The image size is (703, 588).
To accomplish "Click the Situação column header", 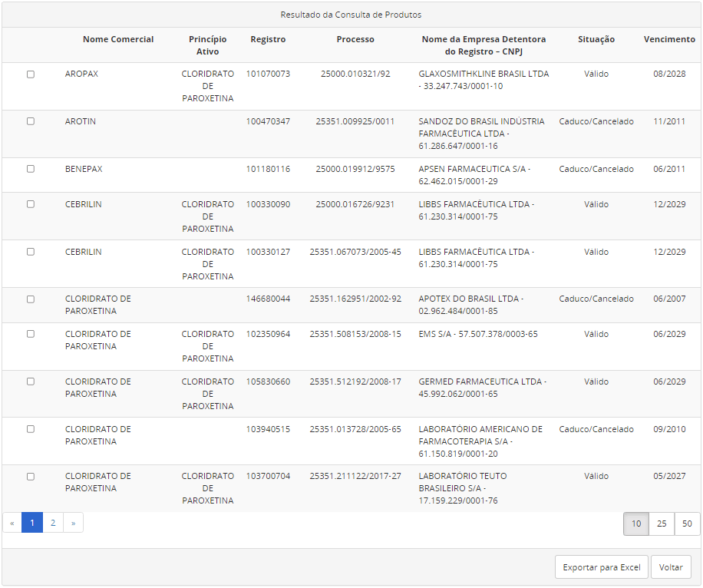I will click(x=596, y=40).
